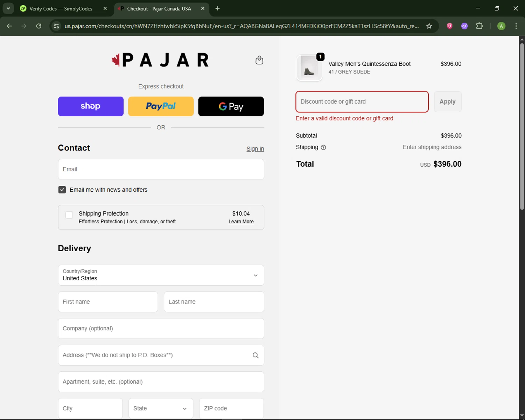Click the First name field
The image size is (525, 420).
pos(108,302)
